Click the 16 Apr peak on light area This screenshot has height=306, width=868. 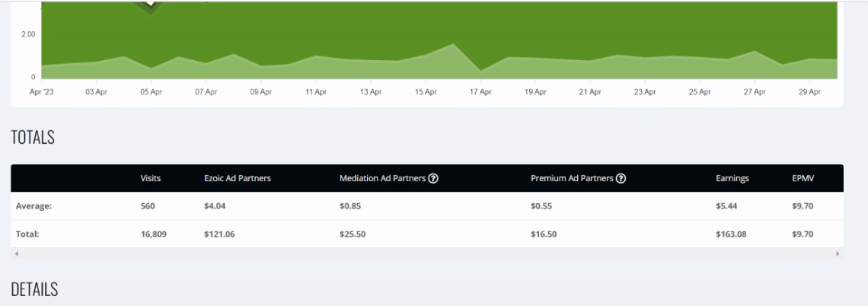click(453, 44)
